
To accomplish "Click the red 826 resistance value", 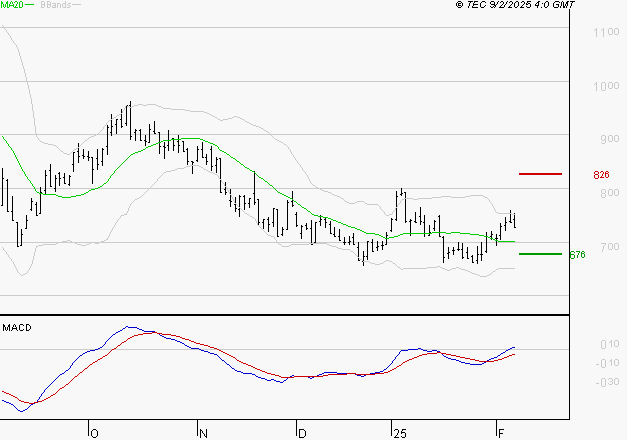I will click(x=601, y=175).
